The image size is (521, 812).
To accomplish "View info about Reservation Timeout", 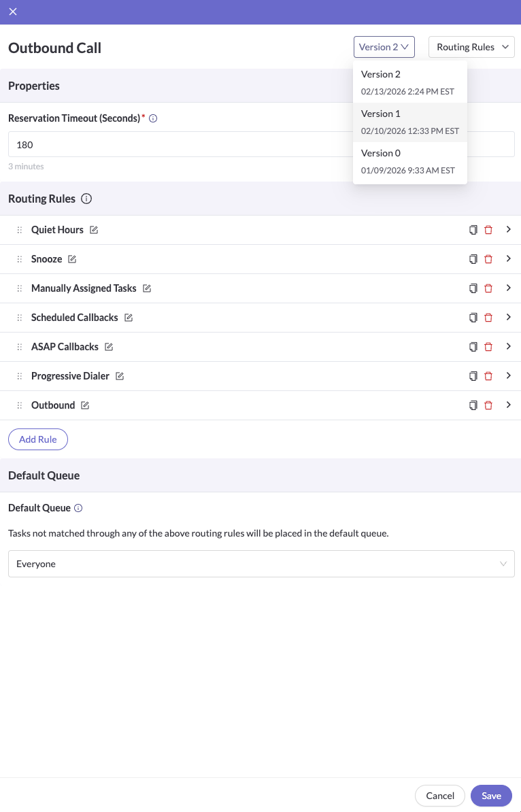I will [153, 118].
